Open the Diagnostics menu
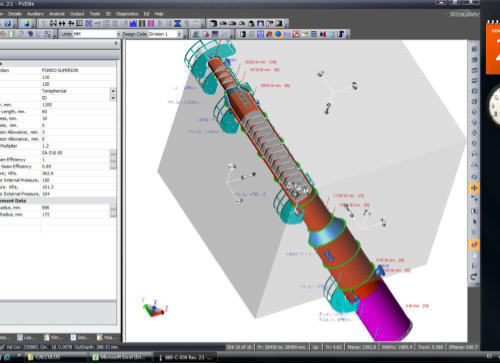 click(x=127, y=14)
